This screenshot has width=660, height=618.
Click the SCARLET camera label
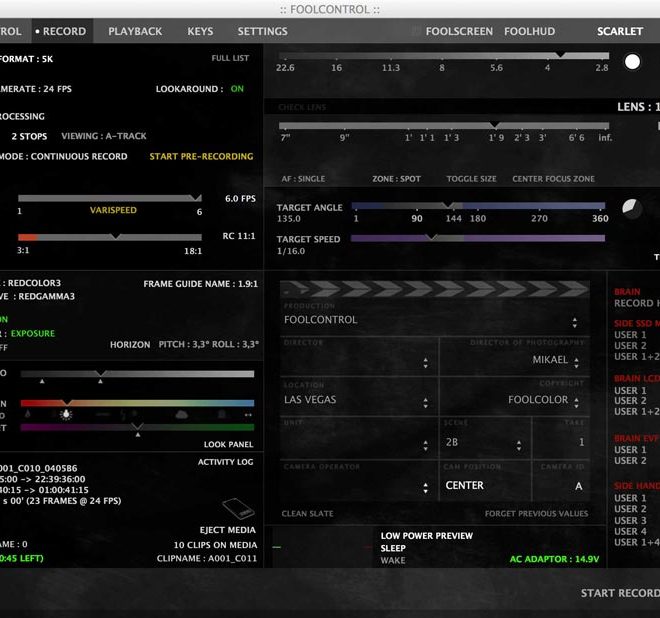[x=620, y=31]
